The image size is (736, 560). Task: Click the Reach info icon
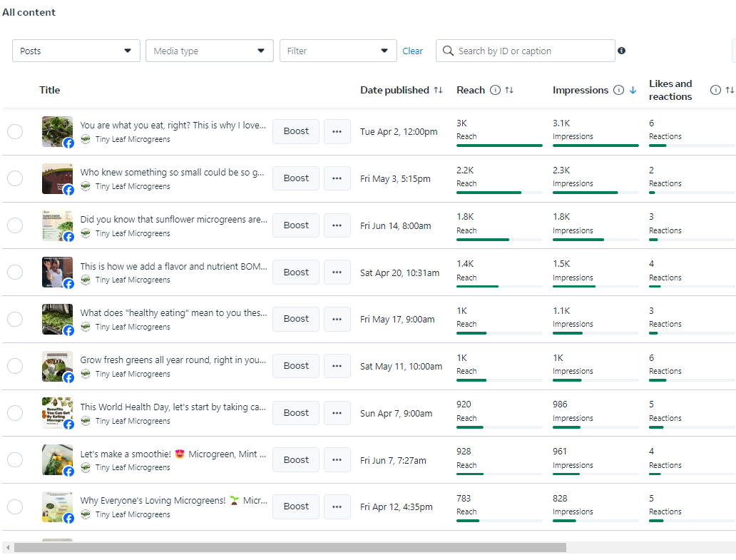tap(495, 91)
